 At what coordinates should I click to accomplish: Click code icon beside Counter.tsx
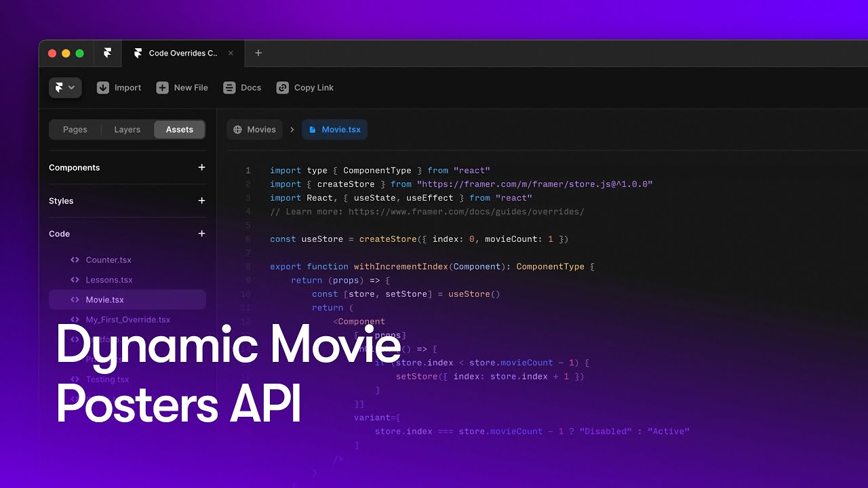[x=75, y=260]
